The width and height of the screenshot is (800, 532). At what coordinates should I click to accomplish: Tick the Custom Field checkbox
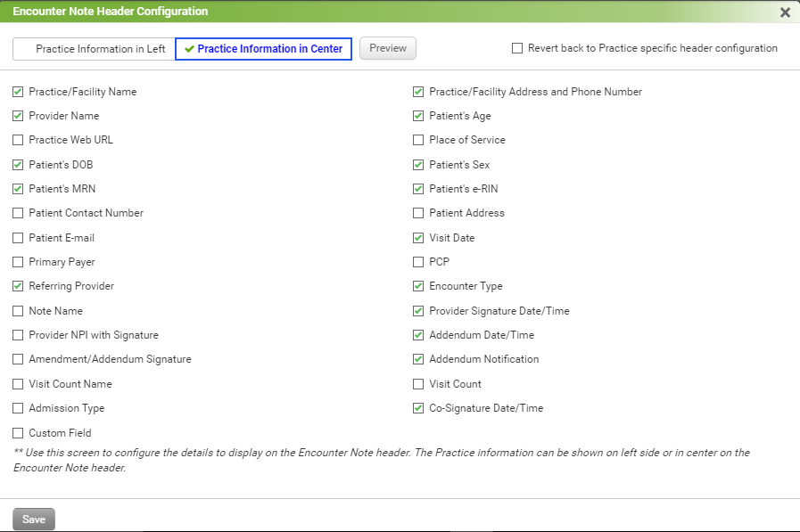[18, 433]
